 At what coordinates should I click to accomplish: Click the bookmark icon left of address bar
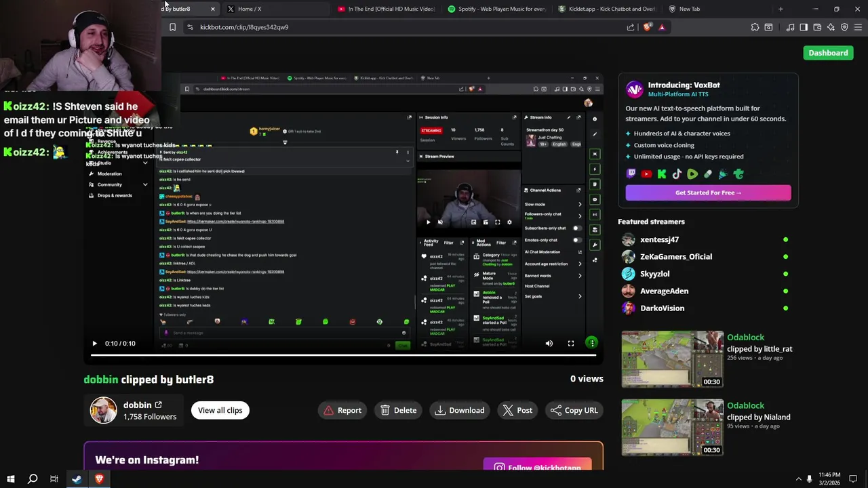click(x=172, y=27)
